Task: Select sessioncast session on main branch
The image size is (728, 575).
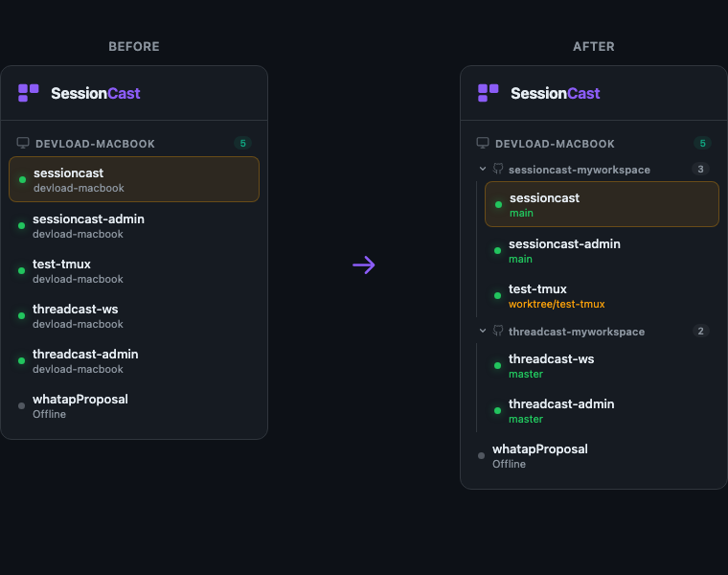Action: 602,204
